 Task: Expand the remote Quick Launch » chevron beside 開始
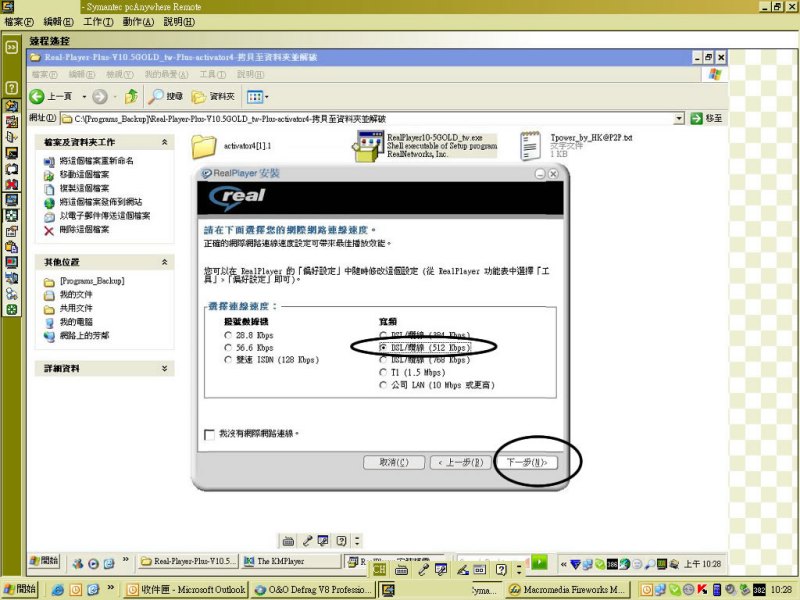click(126, 560)
